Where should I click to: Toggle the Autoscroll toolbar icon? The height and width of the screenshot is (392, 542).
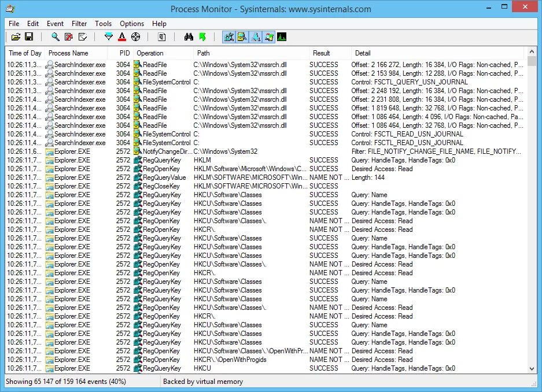point(69,36)
